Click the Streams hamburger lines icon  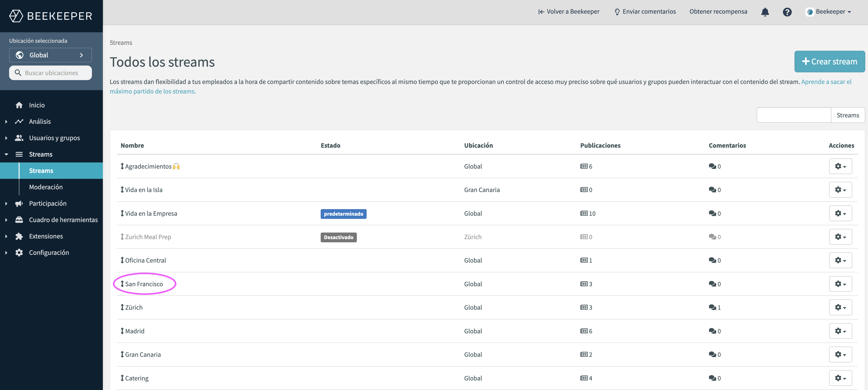click(x=19, y=154)
